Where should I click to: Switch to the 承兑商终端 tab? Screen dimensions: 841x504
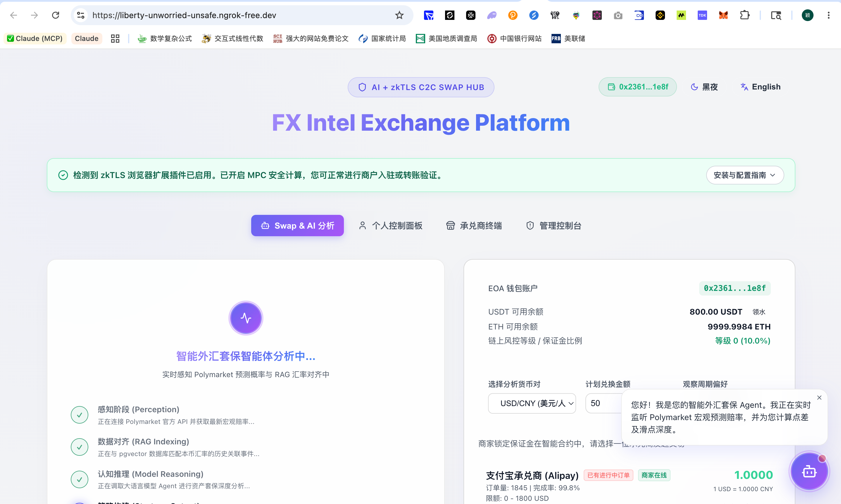pyautogui.click(x=474, y=225)
